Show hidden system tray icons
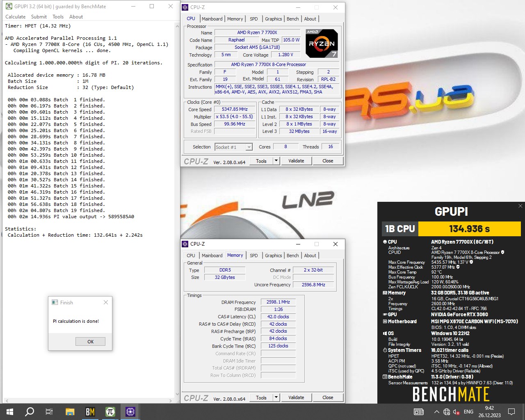 436,412
